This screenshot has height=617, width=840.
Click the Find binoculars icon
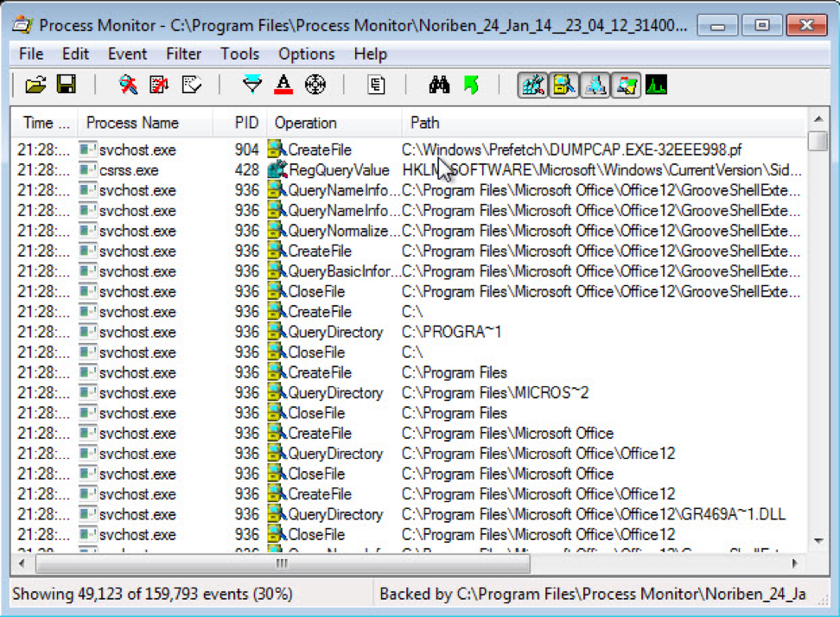click(x=439, y=85)
